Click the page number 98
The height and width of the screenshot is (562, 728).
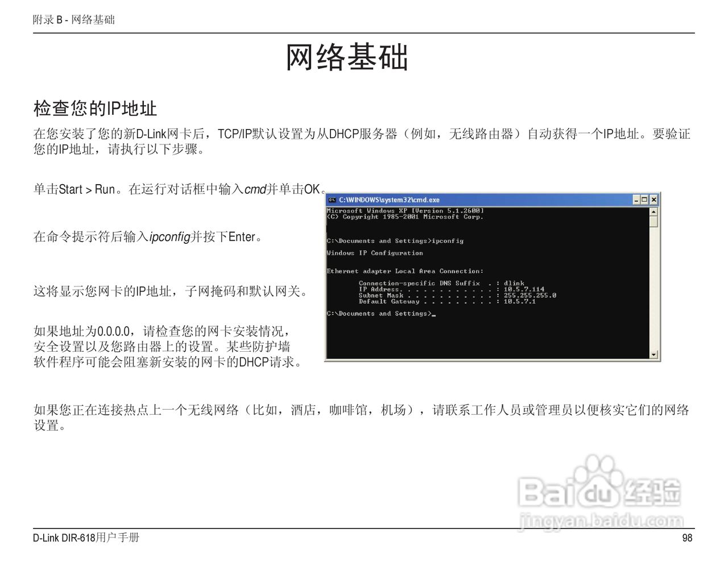pos(687,538)
